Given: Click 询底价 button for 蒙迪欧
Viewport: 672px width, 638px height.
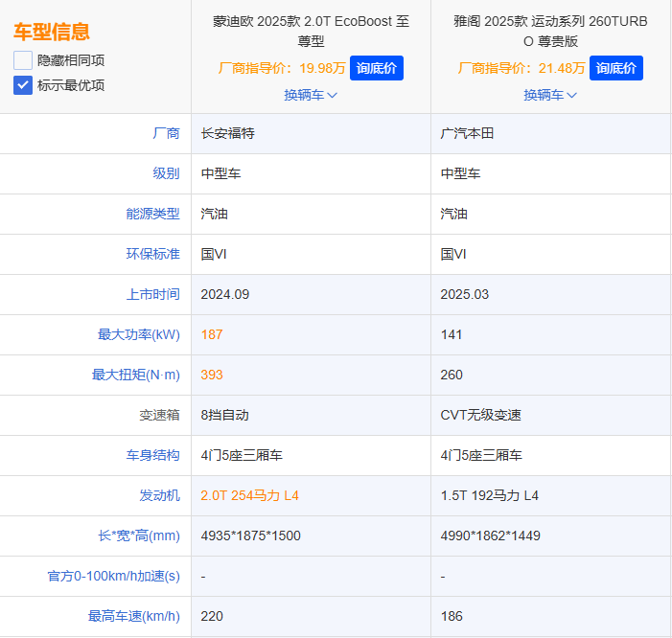Looking at the screenshot, I should [x=377, y=68].
